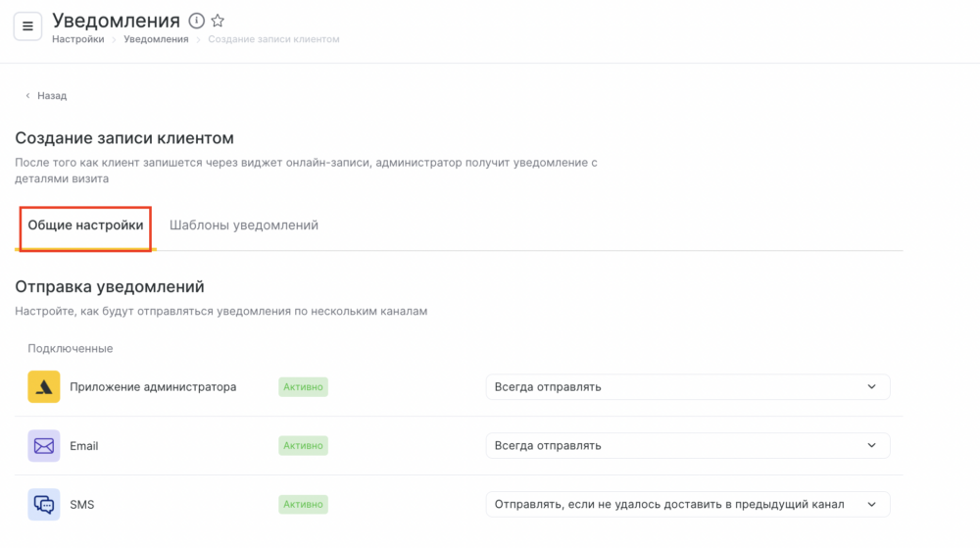
Task: Click the Создание записи клиентом breadcrumb
Action: 273,39
